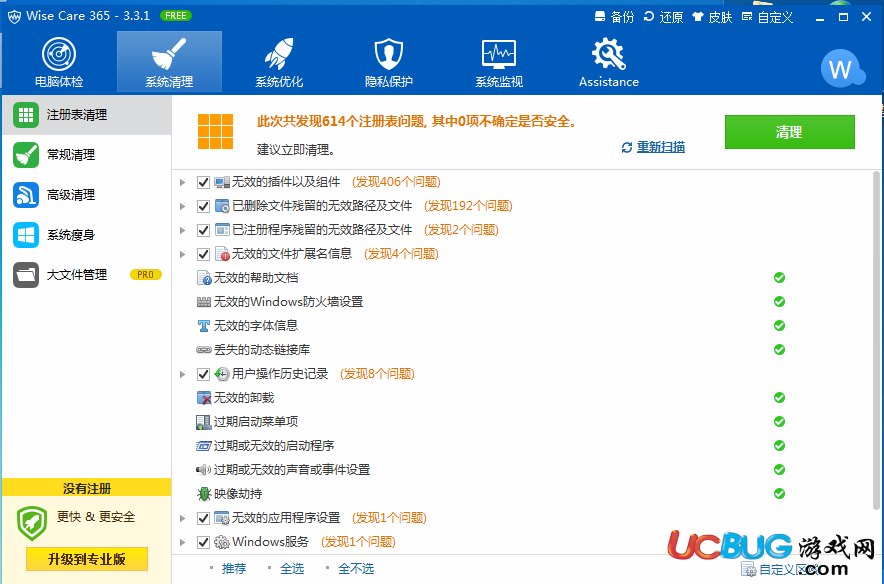The image size is (884, 584).
Task: Click the green 注册表清理 grid icon
Action: click(x=26, y=115)
